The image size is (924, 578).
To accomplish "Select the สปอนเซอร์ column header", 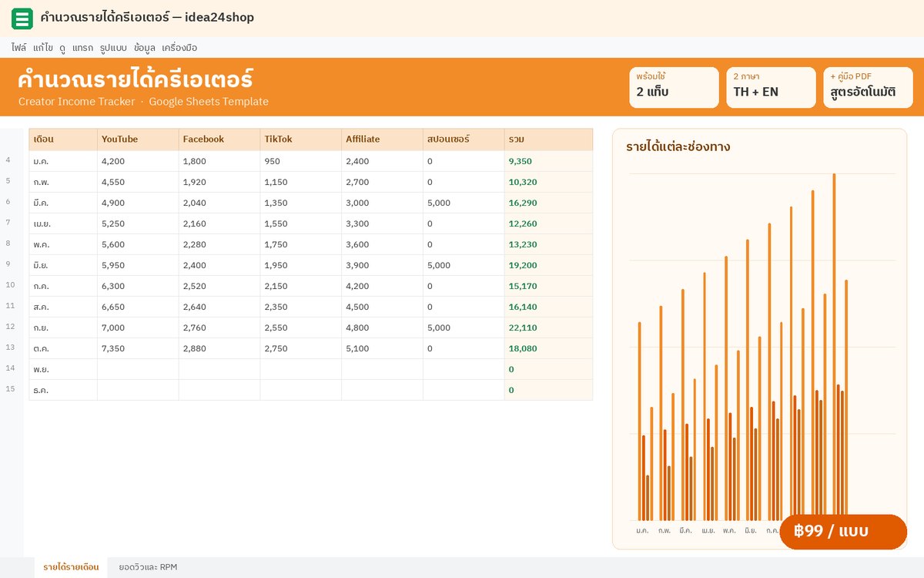I will tap(464, 139).
